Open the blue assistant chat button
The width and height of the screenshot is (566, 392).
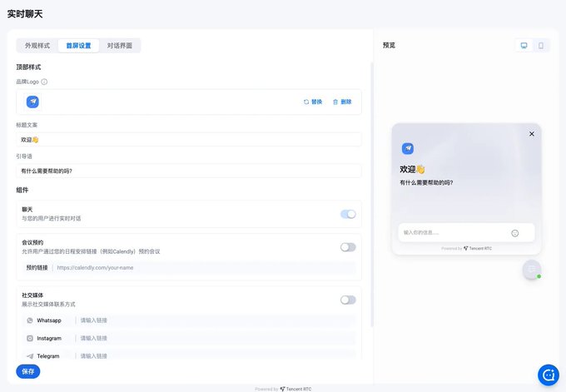549,375
